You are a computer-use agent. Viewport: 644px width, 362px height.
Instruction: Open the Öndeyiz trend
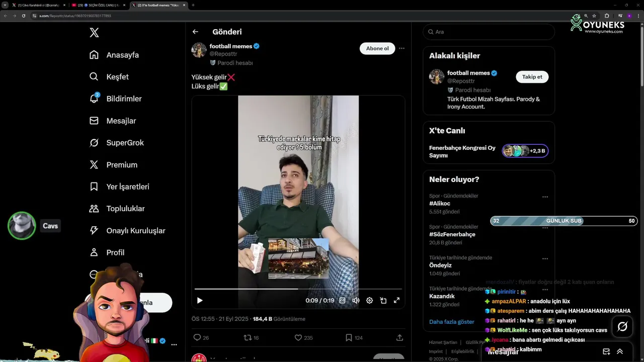point(440,265)
